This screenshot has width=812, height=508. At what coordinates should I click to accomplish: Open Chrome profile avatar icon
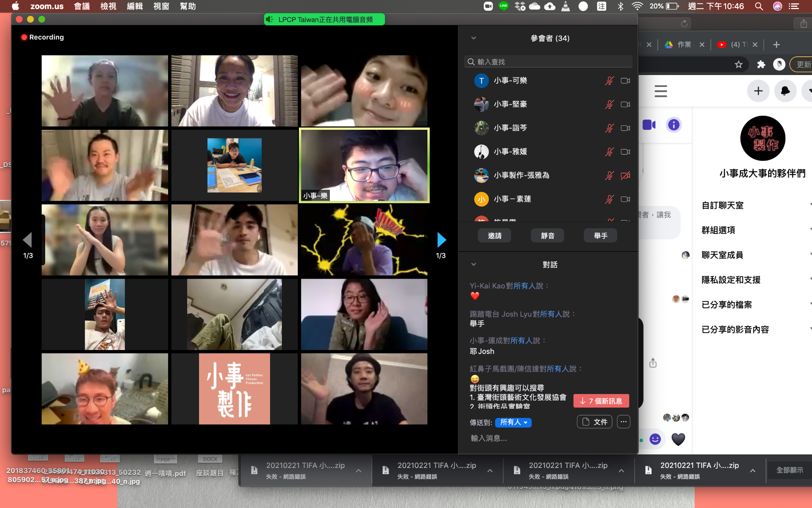779,64
